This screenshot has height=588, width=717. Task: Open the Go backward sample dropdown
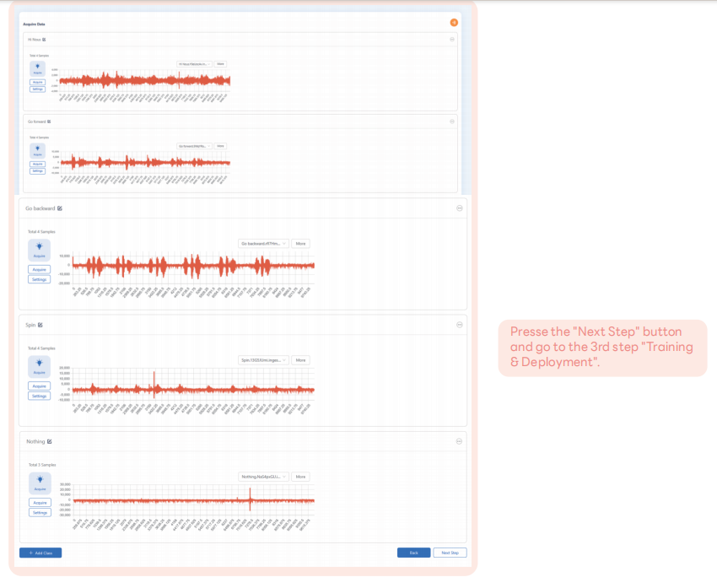(x=263, y=244)
